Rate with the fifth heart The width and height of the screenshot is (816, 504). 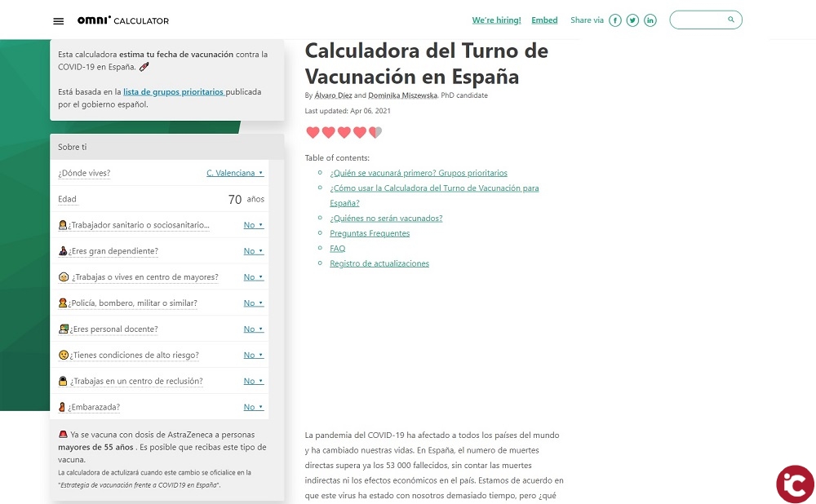click(375, 133)
